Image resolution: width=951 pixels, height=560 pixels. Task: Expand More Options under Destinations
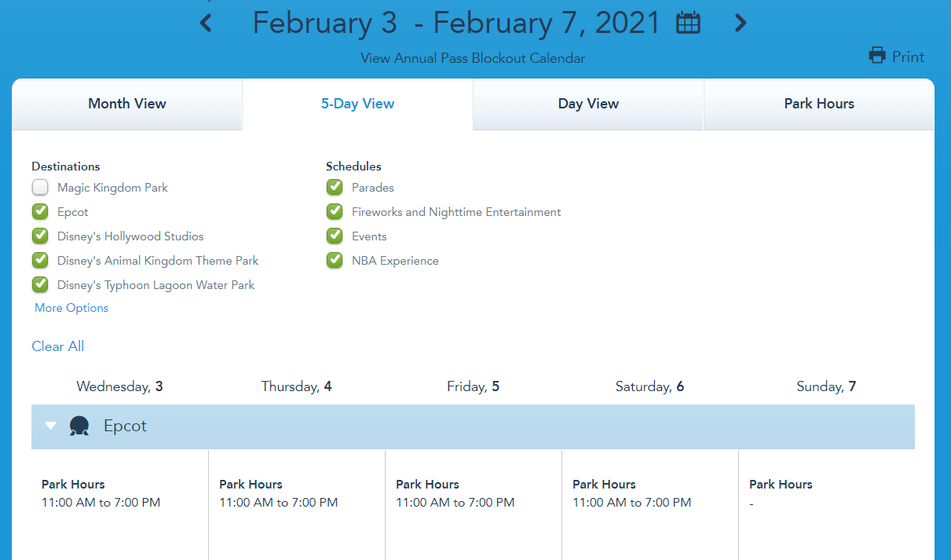pos(71,308)
